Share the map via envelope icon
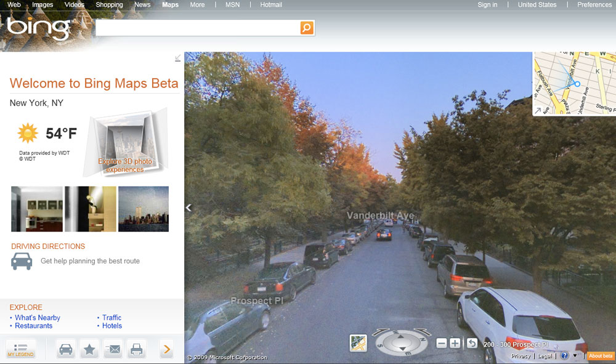The height and width of the screenshot is (364, 616). 113,349
